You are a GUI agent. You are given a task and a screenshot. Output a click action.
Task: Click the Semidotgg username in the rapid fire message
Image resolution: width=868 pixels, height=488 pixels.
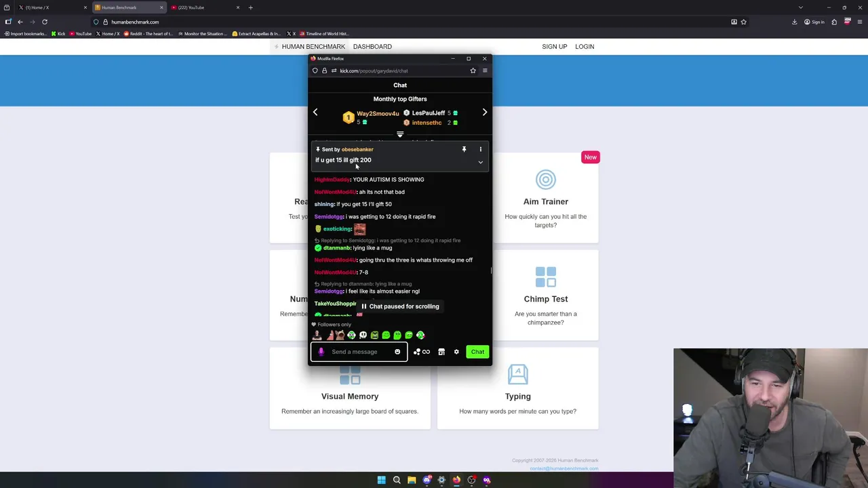[x=329, y=217]
